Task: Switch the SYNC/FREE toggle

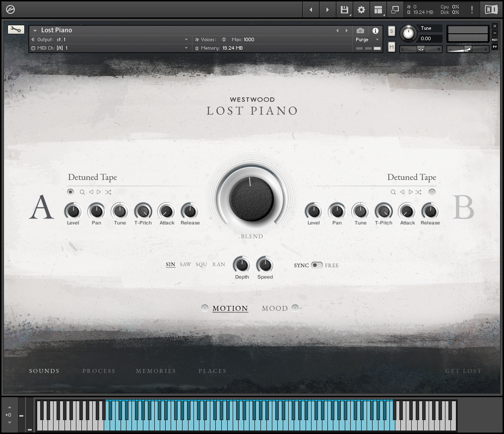Action: point(316,265)
